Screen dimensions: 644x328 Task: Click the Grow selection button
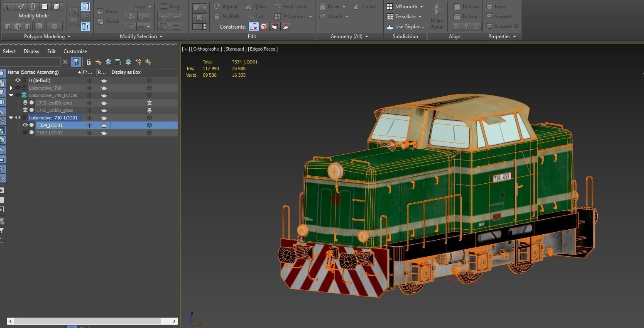pyautogui.click(x=108, y=12)
